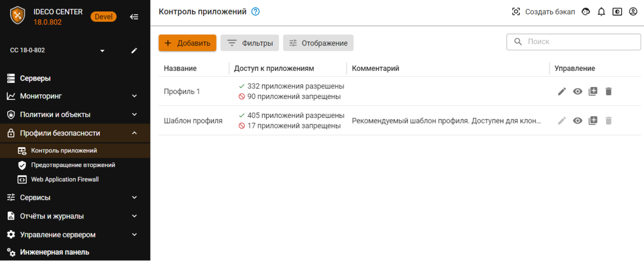
Task: Expand the Мониторинг menu section
Action: tap(134, 96)
